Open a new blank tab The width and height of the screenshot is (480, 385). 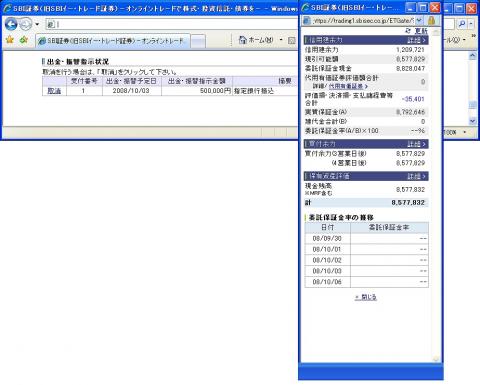(198, 41)
